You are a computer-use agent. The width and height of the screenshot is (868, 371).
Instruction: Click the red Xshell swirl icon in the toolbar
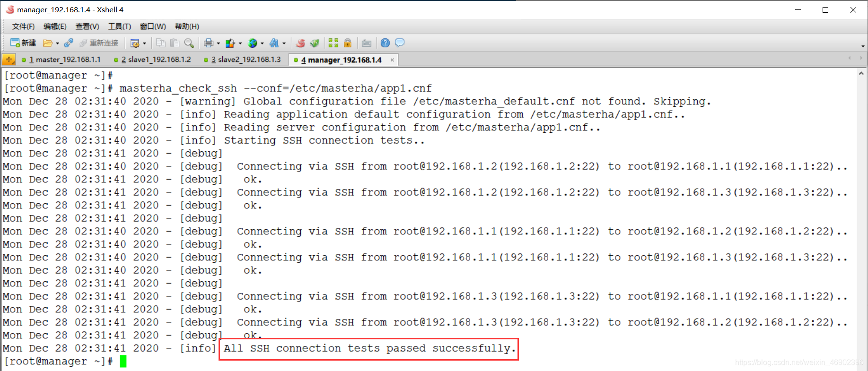300,43
